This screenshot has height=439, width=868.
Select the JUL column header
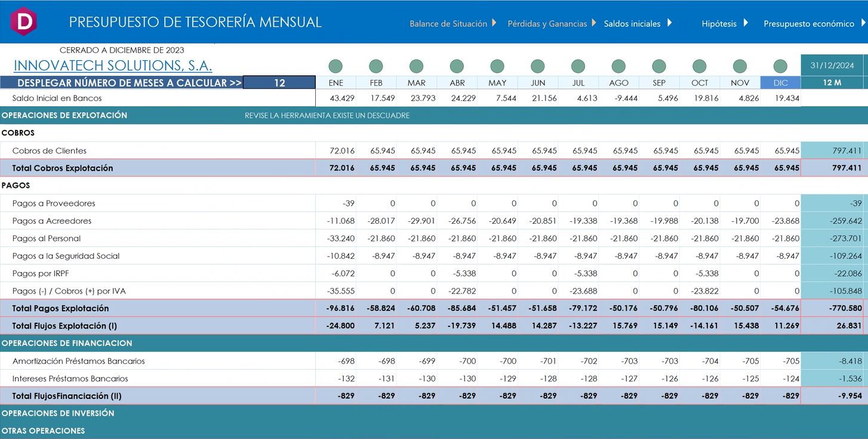click(x=578, y=83)
